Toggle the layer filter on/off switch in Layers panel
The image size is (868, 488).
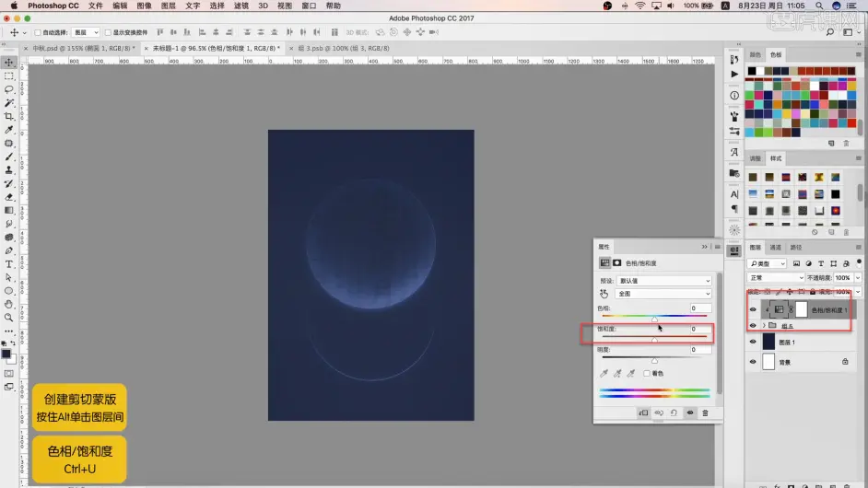(x=859, y=262)
